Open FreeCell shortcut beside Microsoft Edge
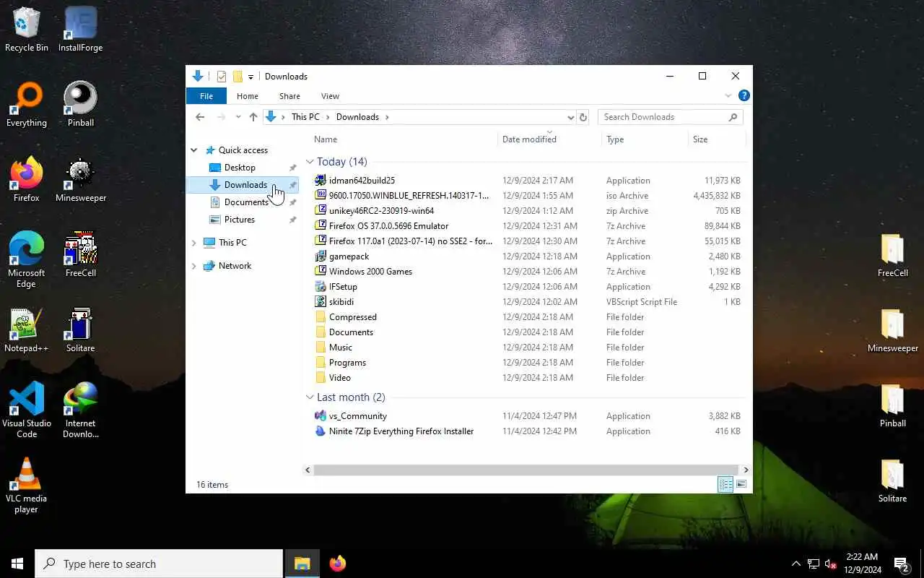The width and height of the screenshot is (924, 578). (x=80, y=255)
